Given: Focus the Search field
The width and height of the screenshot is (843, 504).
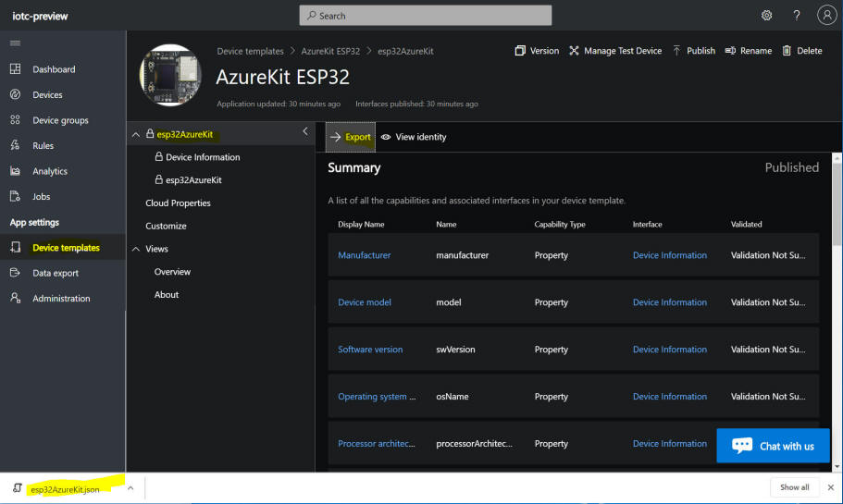Looking at the screenshot, I should [x=426, y=16].
